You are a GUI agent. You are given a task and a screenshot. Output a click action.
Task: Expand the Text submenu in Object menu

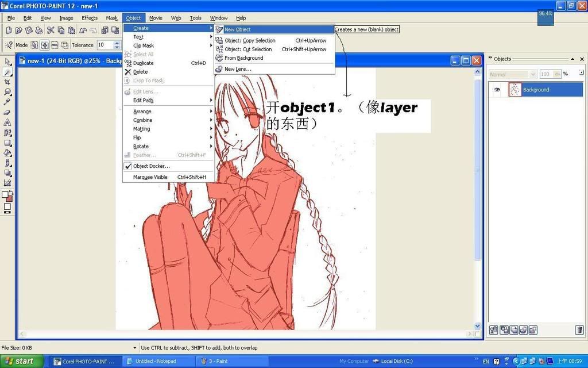(x=168, y=37)
